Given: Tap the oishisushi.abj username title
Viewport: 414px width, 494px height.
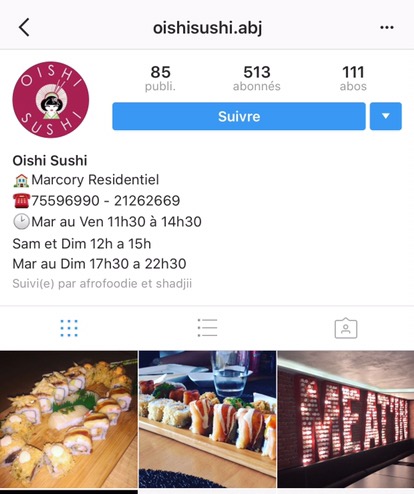Looking at the screenshot, I should 207,27.
